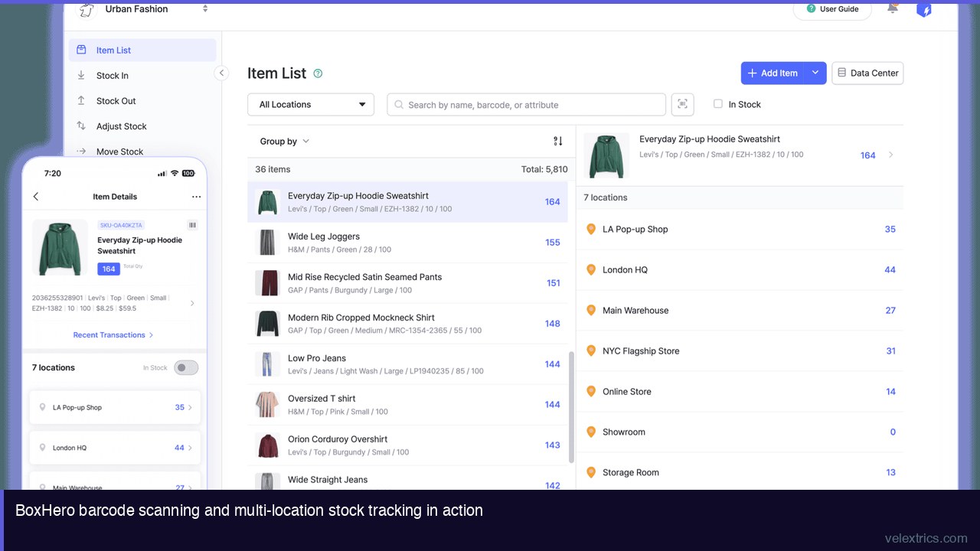Select Modern Rib Cropped Mockneck Shirt

coord(407,324)
